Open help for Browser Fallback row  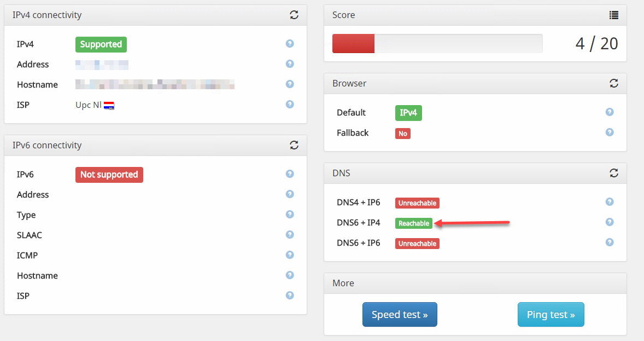click(610, 132)
